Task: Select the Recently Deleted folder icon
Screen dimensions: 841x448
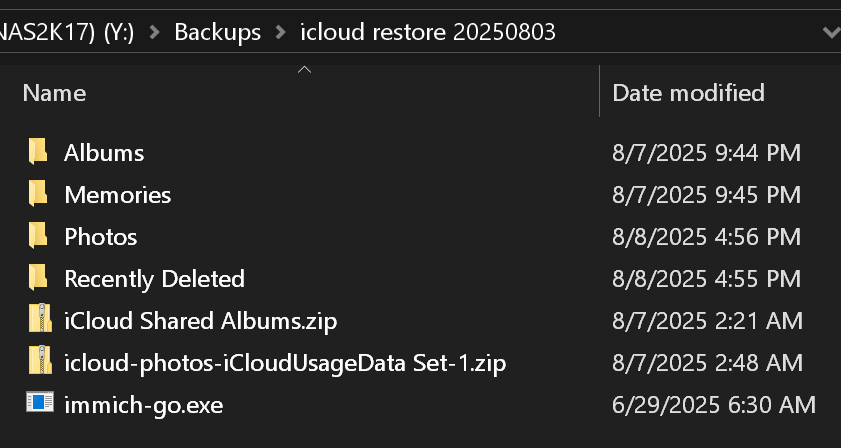Action: [x=38, y=278]
